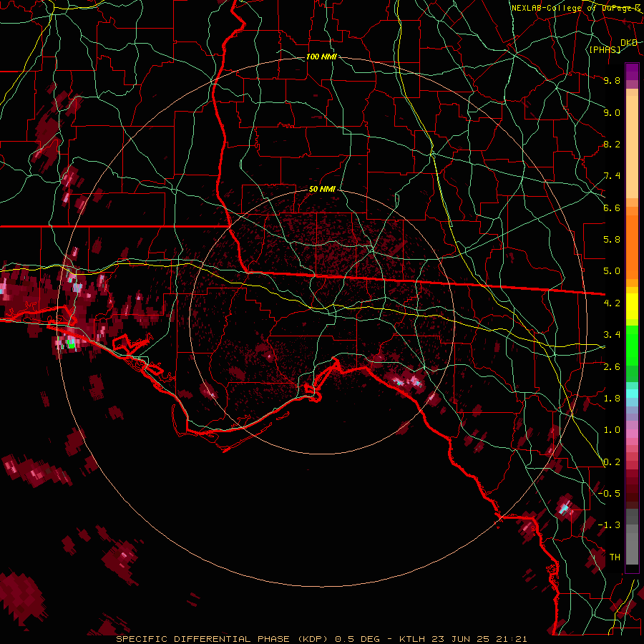Click the SPECIFIC DIFFERENTIAL PHASE (KDP) product title
644x644 pixels.
(223, 639)
